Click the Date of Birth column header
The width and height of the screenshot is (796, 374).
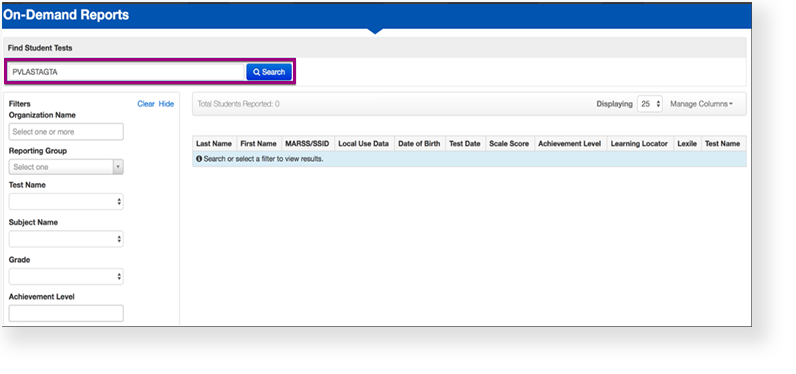[419, 144]
